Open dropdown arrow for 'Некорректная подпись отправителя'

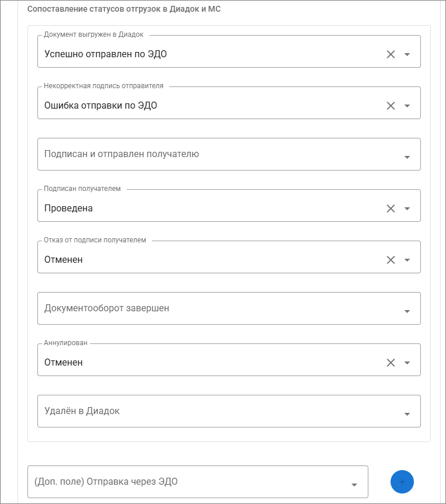407,106
